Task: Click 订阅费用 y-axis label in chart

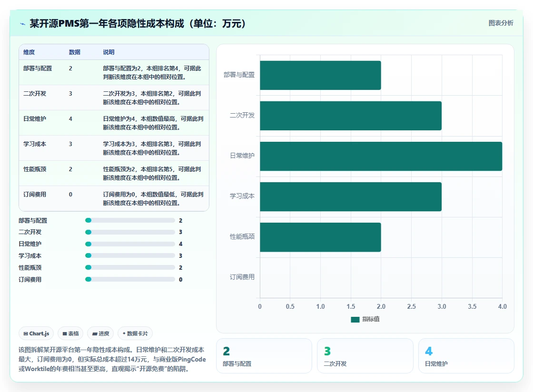Action: 242,277
